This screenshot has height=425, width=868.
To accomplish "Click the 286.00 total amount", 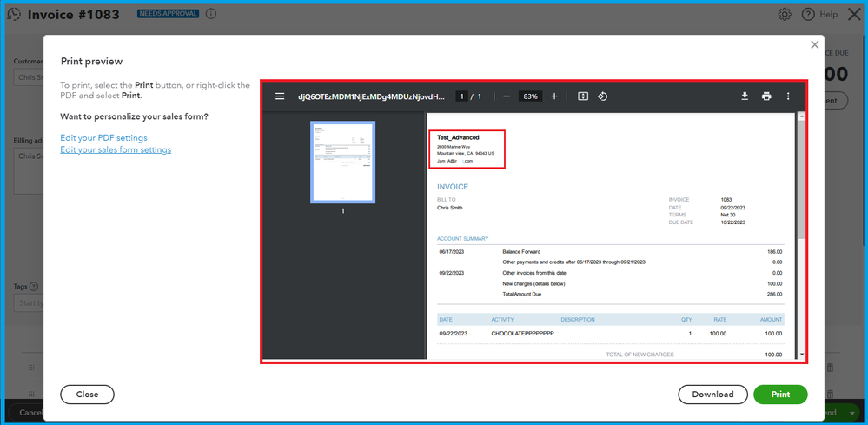I will (x=774, y=294).
